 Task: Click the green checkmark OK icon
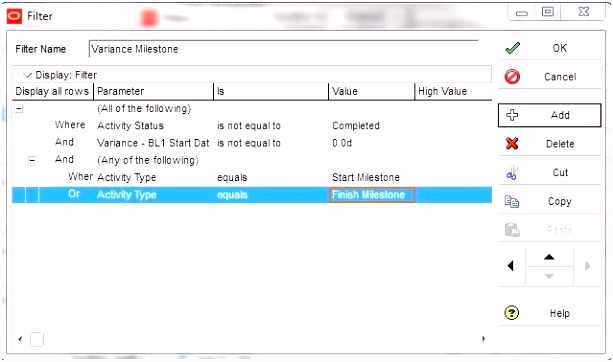pyautogui.click(x=512, y=48)
